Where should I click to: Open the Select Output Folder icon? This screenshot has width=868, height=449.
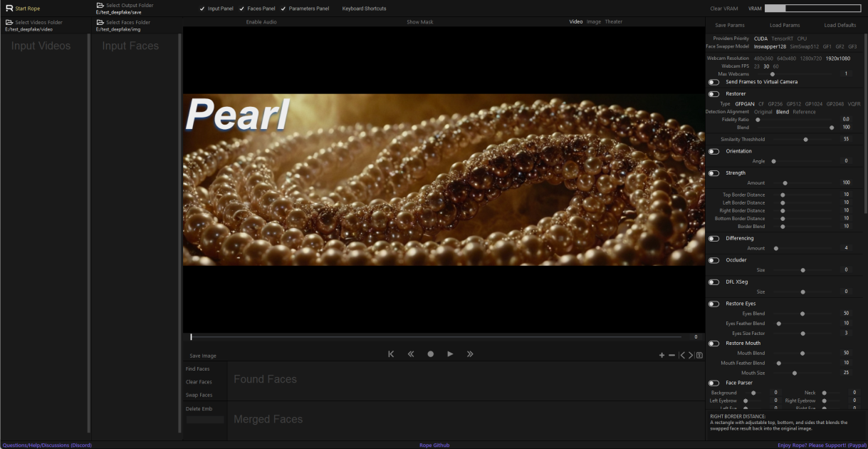click(x=100, y=6)
